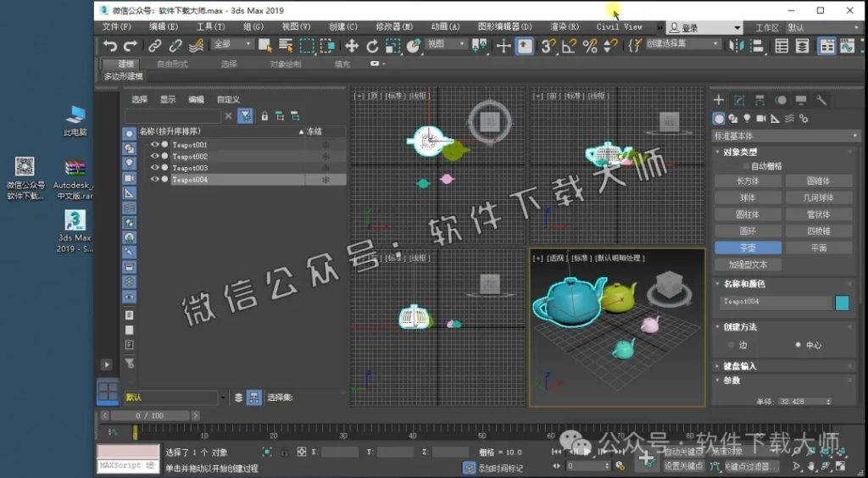Image resolution: width=868 pixels, height=478 pixels.
Task: Open the Utilities wrench panel icon
Action: pyautogui.click(x=821, y=100)
